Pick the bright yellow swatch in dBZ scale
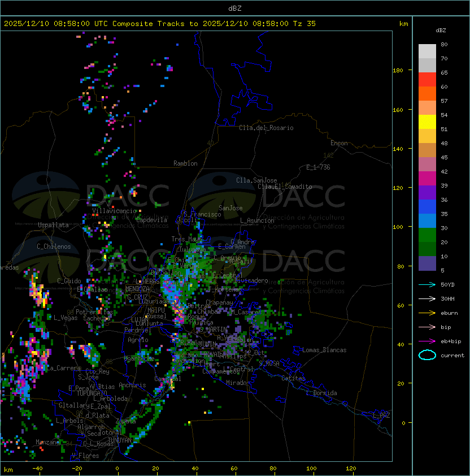 (427, 122)
